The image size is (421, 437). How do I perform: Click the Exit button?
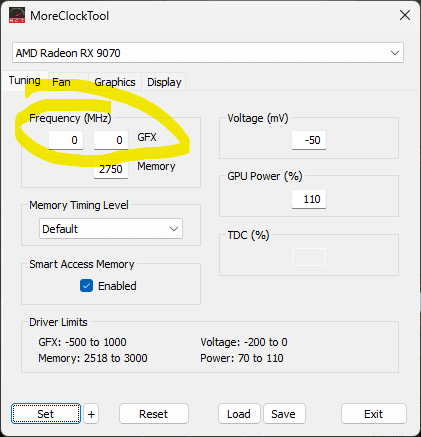click(374, 414)
